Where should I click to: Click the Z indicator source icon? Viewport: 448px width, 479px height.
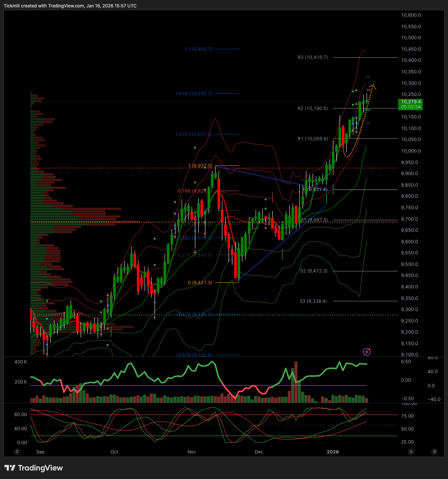[17, 452]
